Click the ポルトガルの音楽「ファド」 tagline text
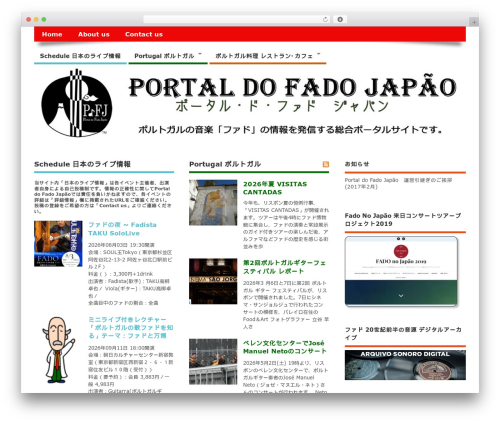 pyautogui.click(x=290, y=130)
